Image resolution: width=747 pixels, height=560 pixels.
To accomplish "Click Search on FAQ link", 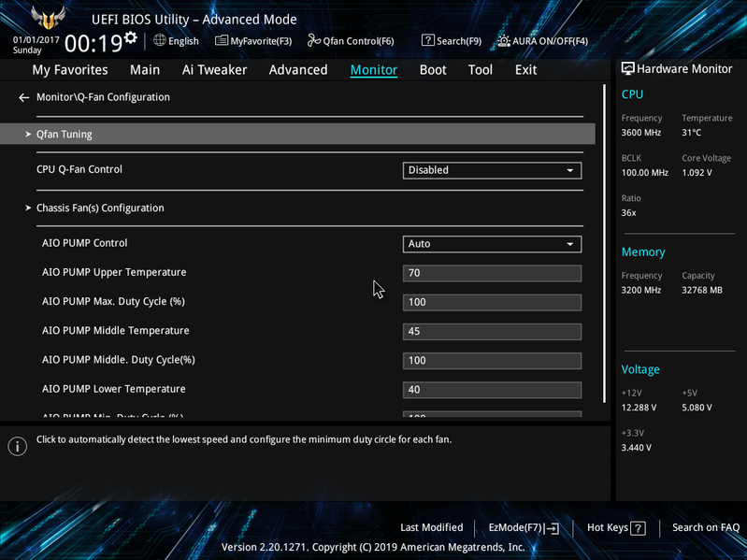I will coord(706,527).
